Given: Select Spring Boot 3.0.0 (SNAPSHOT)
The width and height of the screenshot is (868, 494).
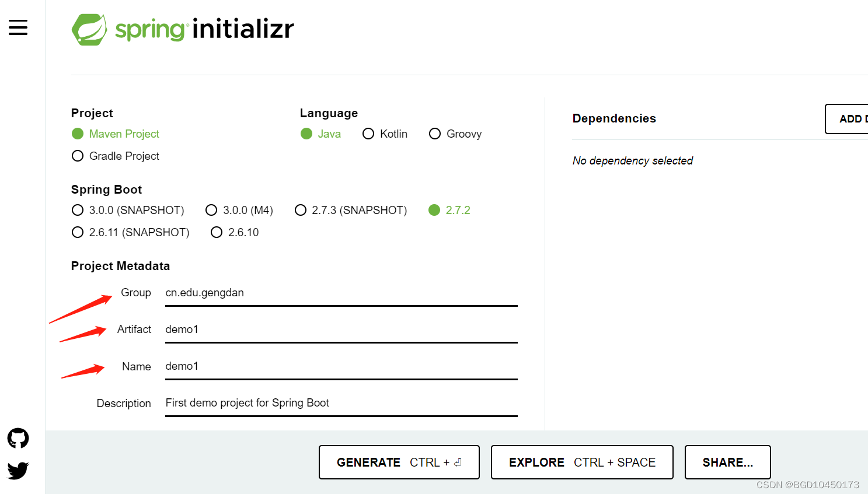Looking at the screenshot, I should pos(128,210).
